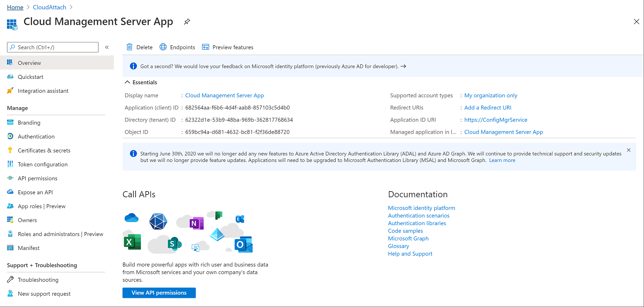Click the Search (Ctrl+/) field

click(53, 47)
